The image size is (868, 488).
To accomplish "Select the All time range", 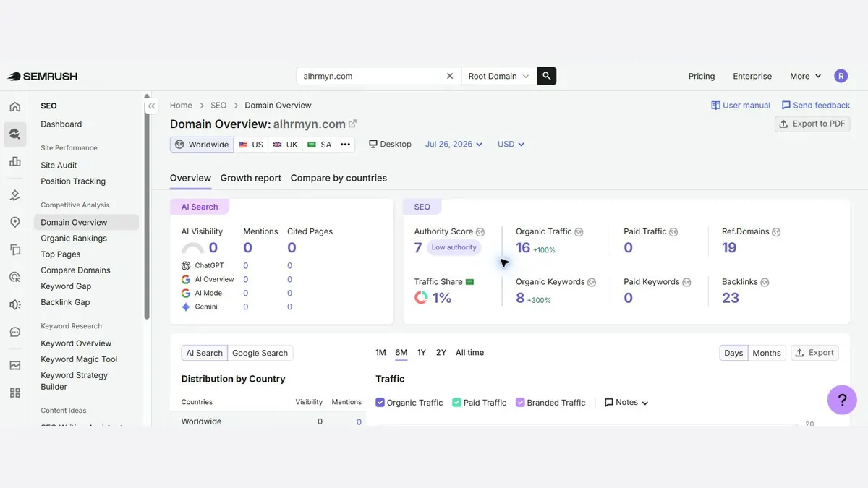I will click(470, 353).
